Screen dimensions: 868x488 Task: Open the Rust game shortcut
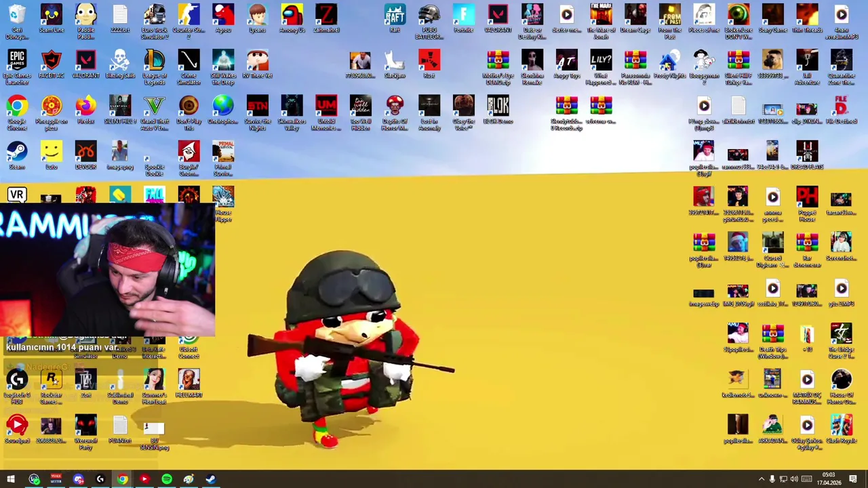click(x=429, y=64)
